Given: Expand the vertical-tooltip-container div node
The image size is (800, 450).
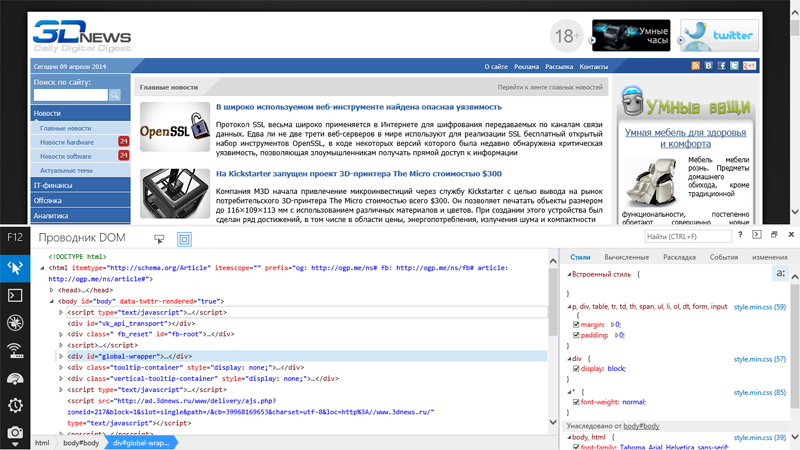Looking at the screenshot, I should click(61, 379).
